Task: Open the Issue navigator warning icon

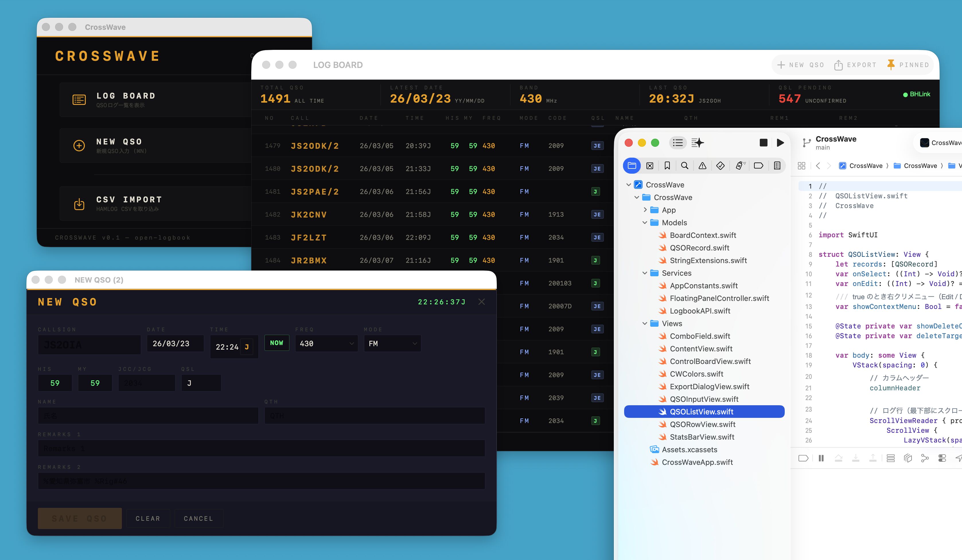Action: click(702, 166)
